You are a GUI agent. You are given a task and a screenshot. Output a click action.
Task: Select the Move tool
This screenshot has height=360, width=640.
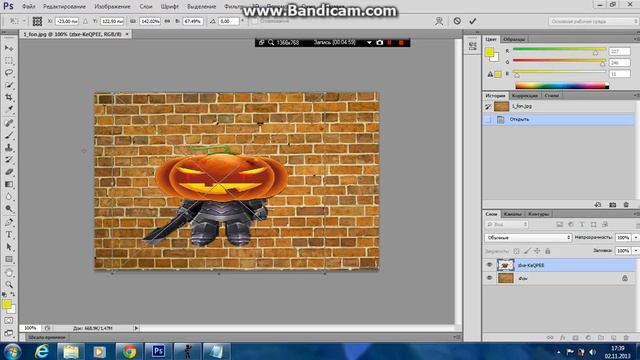tap(9, 48)
